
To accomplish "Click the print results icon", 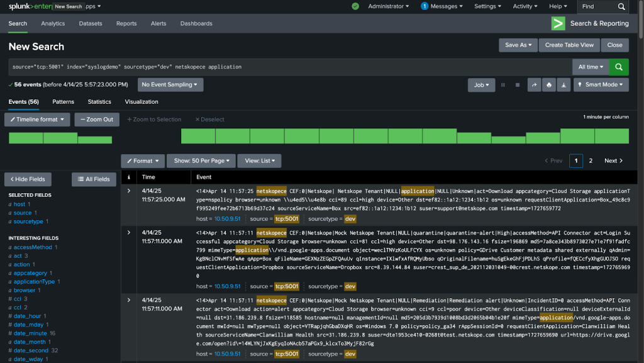I will pos(548,85).
